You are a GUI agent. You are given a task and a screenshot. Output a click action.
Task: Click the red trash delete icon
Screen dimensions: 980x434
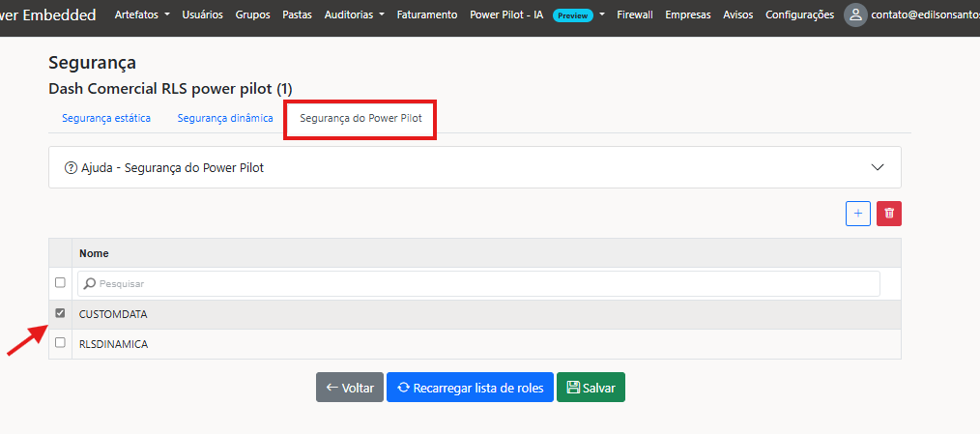(889, 214)
